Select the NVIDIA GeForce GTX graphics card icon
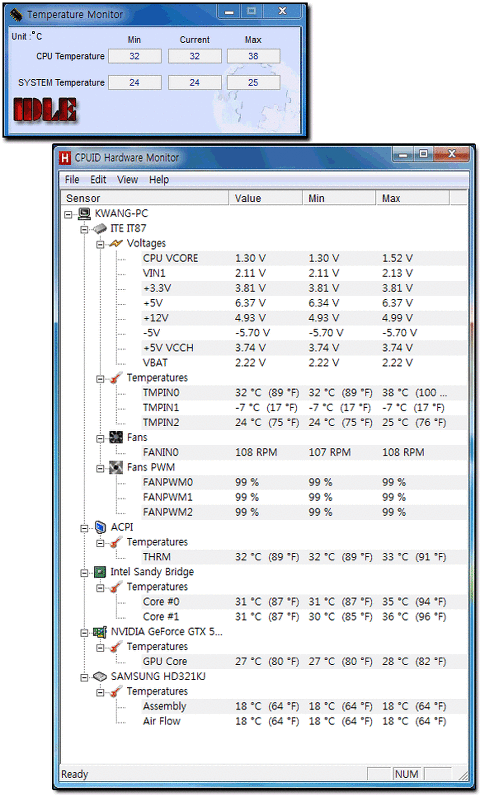This screenshot has width=480, height=796. pos(100,632)
